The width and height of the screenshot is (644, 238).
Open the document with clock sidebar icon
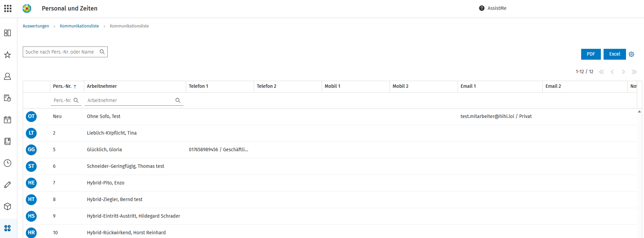7,98
